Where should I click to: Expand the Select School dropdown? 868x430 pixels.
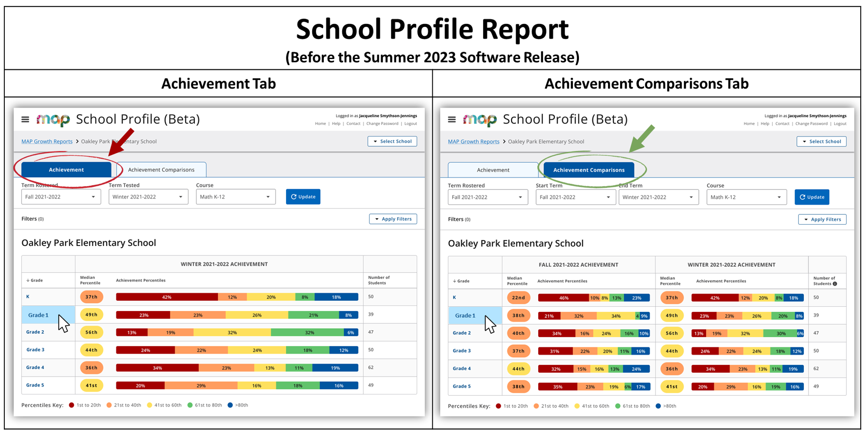[392, 141]
